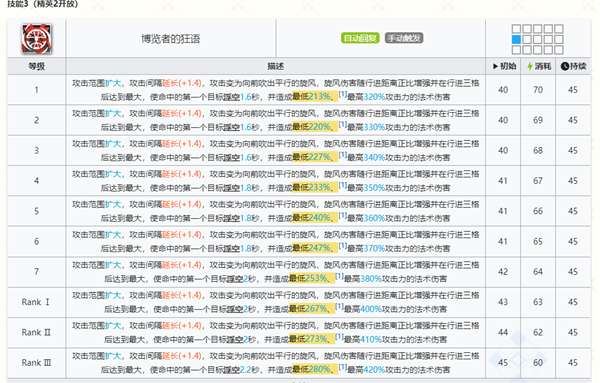The width and height of the screenshot is (600, 383).
Task: Click the 技能3（精英2开放）heading
Action: [42, 4]
